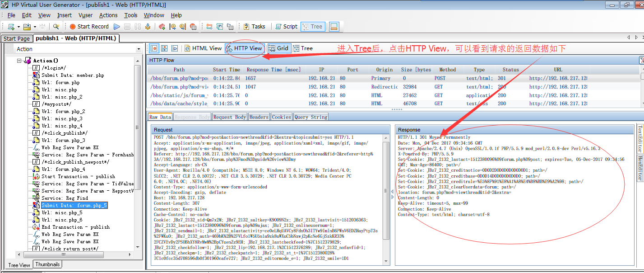This screenshot has height=273, width=644.
Task: Click the Run (play) icon
Action: [117, 27]
